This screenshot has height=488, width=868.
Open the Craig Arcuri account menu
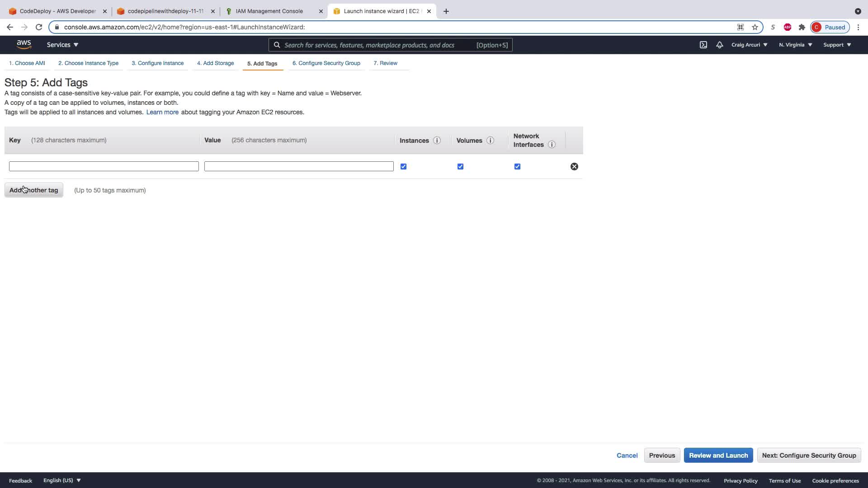tap(749, 45)
